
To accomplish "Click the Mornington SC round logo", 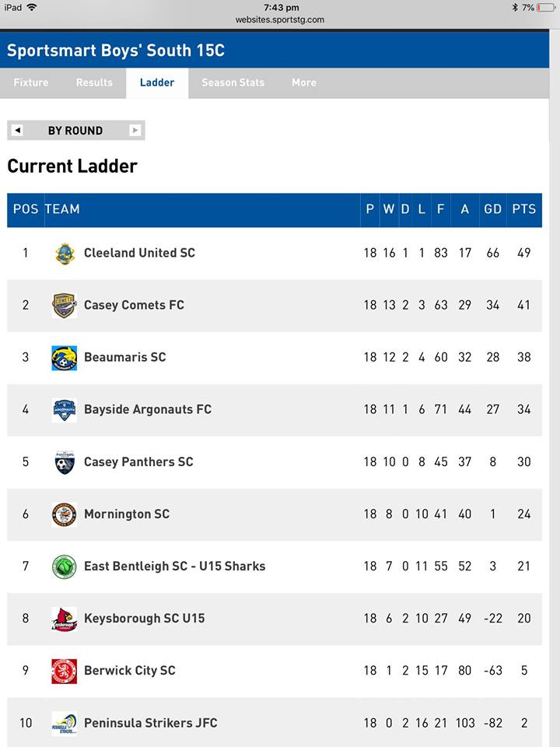I will pos(65,514).
